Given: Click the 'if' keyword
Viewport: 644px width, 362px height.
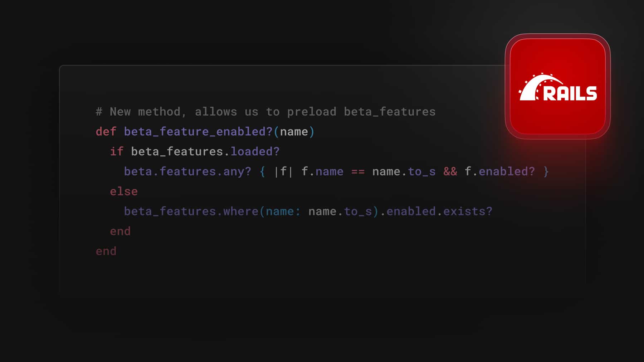Looking at the screenshot, I should (117, 151).
